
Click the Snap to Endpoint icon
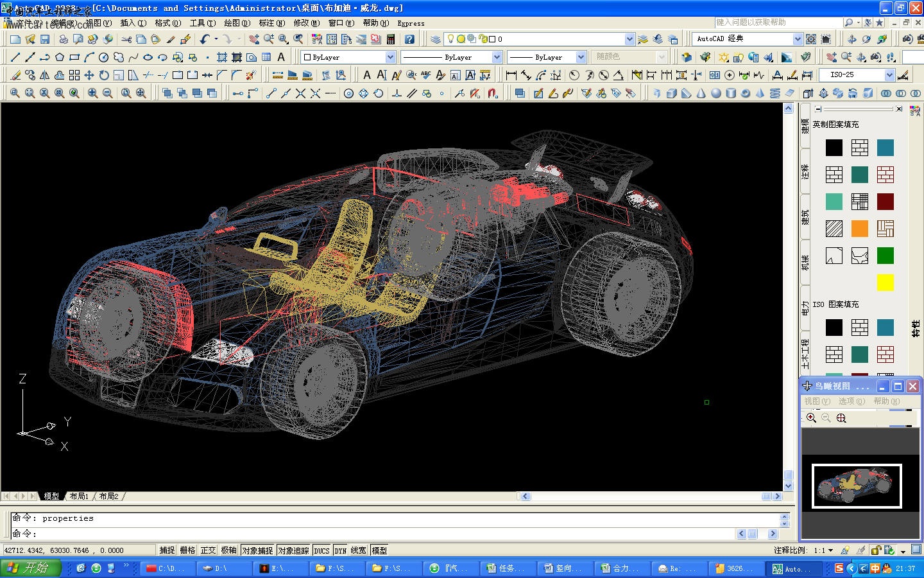click(x=271, y=93)
